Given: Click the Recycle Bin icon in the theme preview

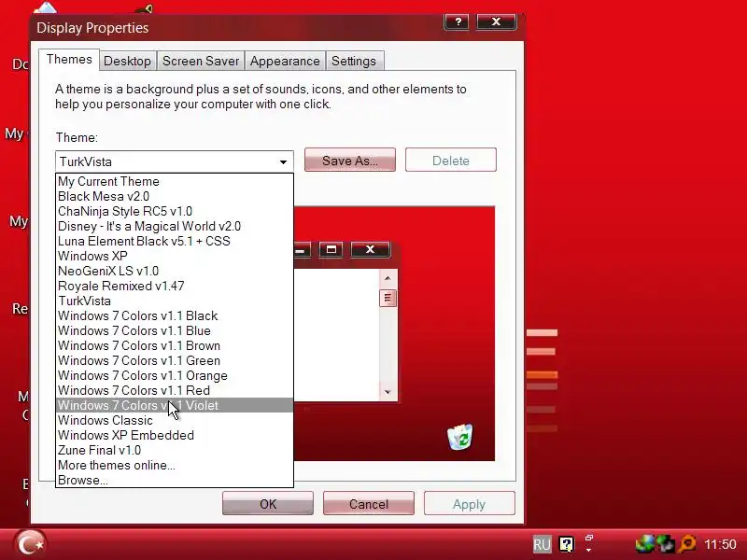Looking at the screenshot, I should tap(460, 437).
